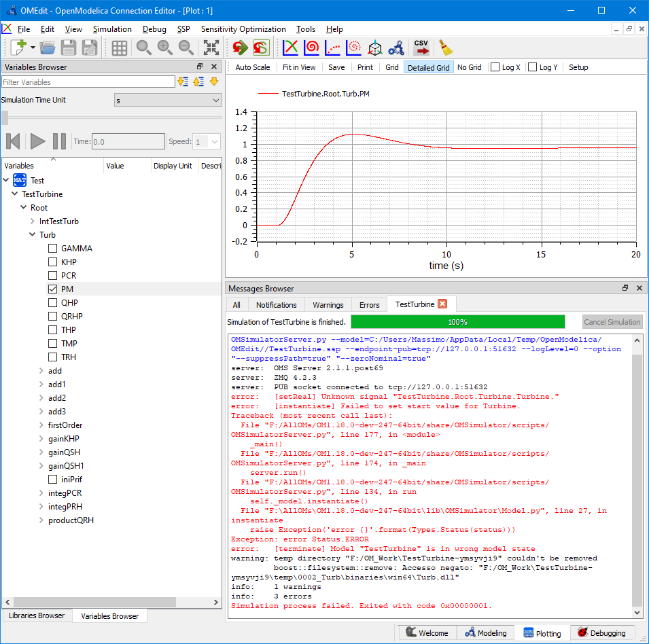Open the Simulation menu
Image resolution: width=649 pixels, height=644 pixels.
coord(112,29)
